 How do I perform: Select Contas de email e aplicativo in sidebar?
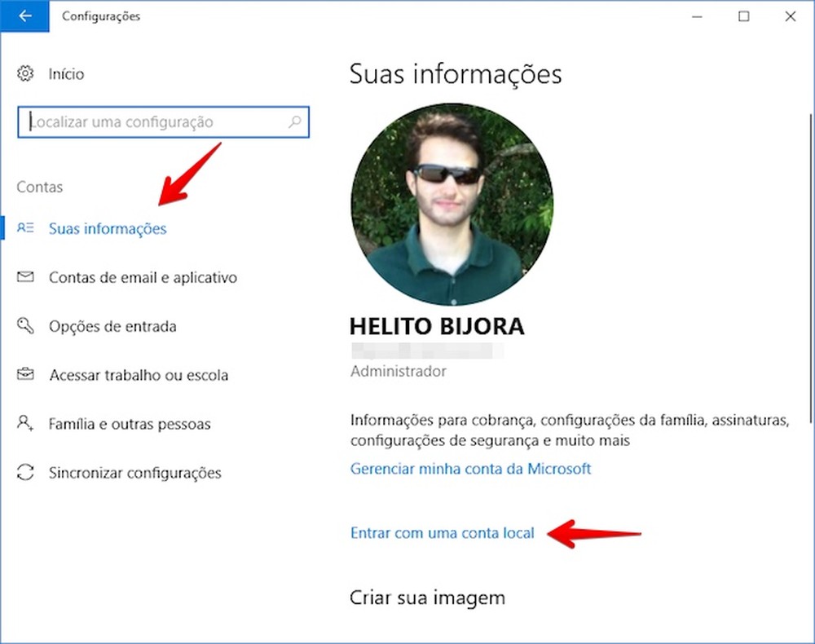coord(143,277)
